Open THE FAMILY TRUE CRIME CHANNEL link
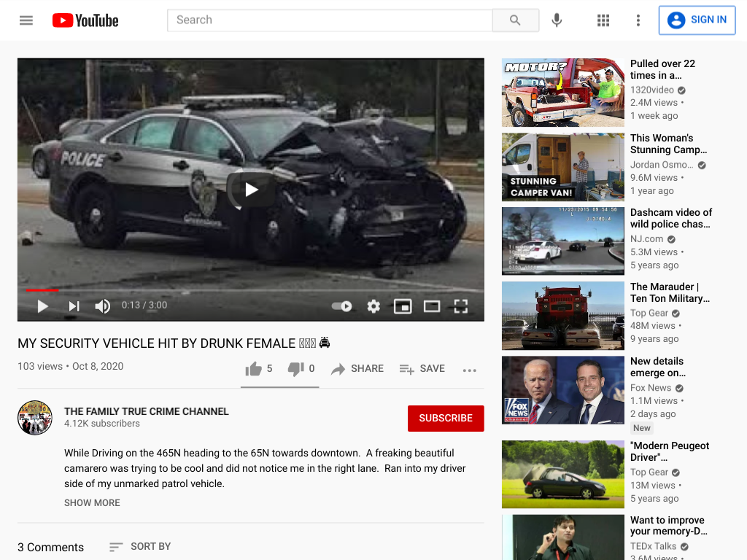Image resolution: width=747 pixels, height=560 pixels. [x=146, y=411]
